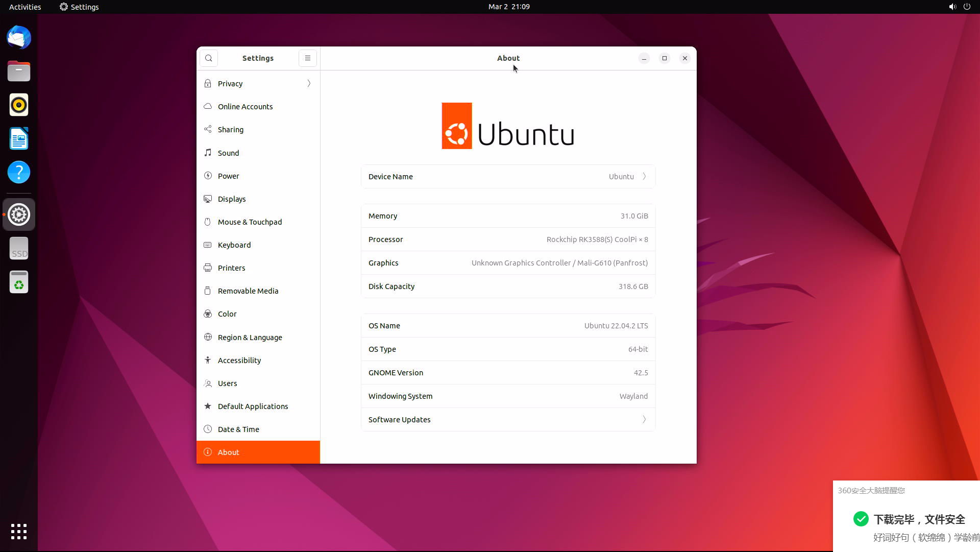
Task: Click the Printers icon in sidebar
Action: click(208, 268)
